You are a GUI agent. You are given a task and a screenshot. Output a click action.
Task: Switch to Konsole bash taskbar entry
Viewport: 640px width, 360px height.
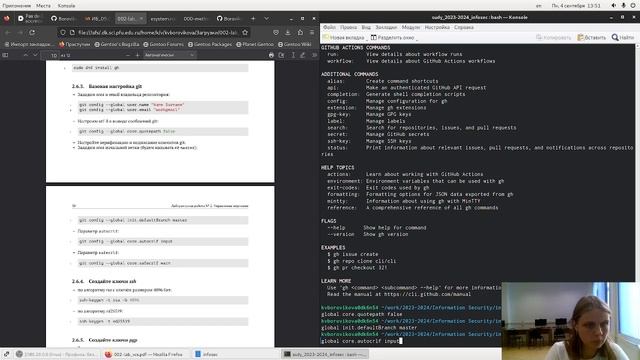(325, 354)
